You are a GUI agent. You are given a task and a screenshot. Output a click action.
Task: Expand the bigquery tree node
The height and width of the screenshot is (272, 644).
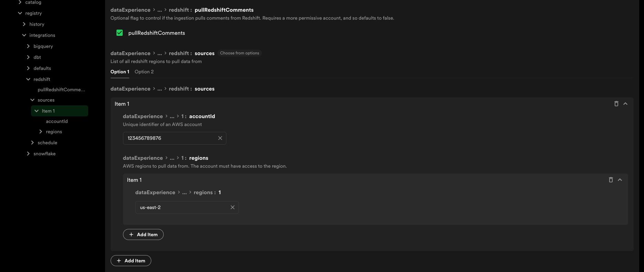coord(28,46)
